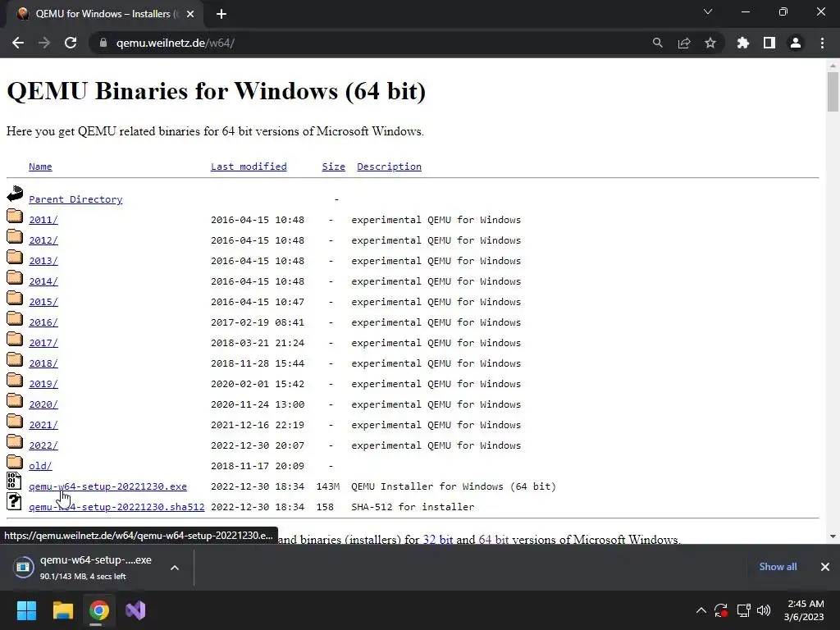Viewport: 840px width, 630px height.
Task: Open File Explorer from taskbar
Action: point(62,610)
